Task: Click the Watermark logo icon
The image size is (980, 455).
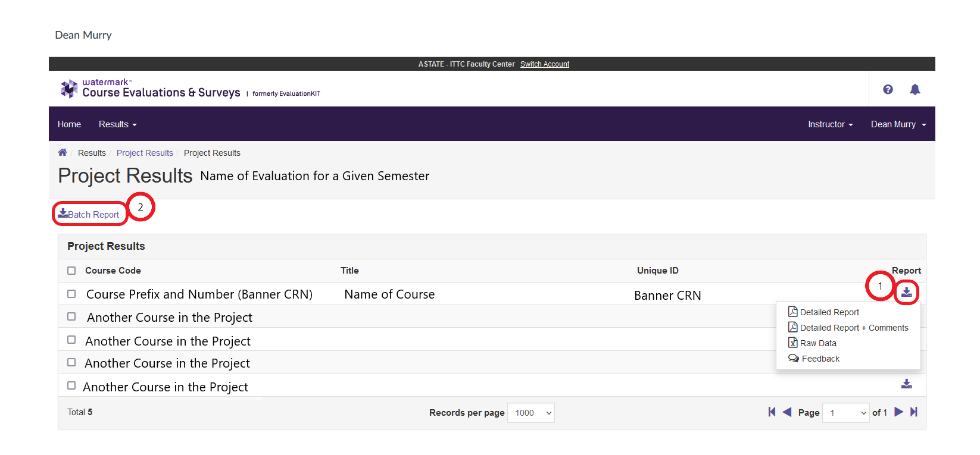Action: (x=69, y=89)
